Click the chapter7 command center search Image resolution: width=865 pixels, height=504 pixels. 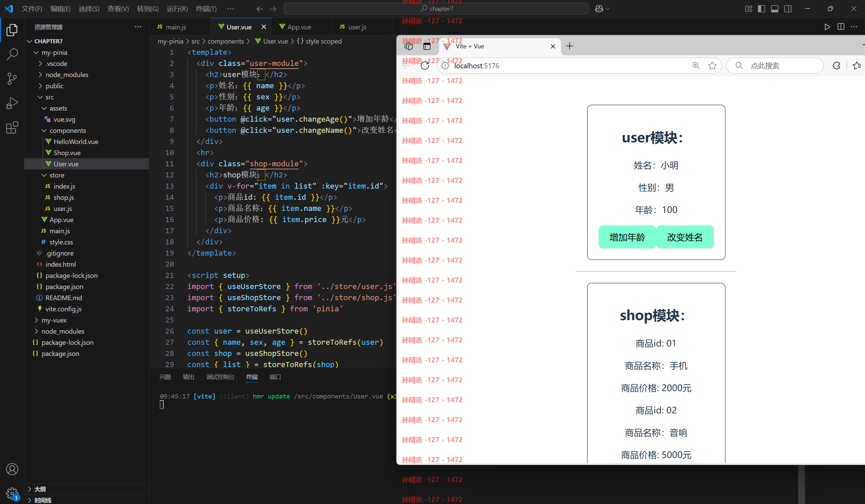436,9
